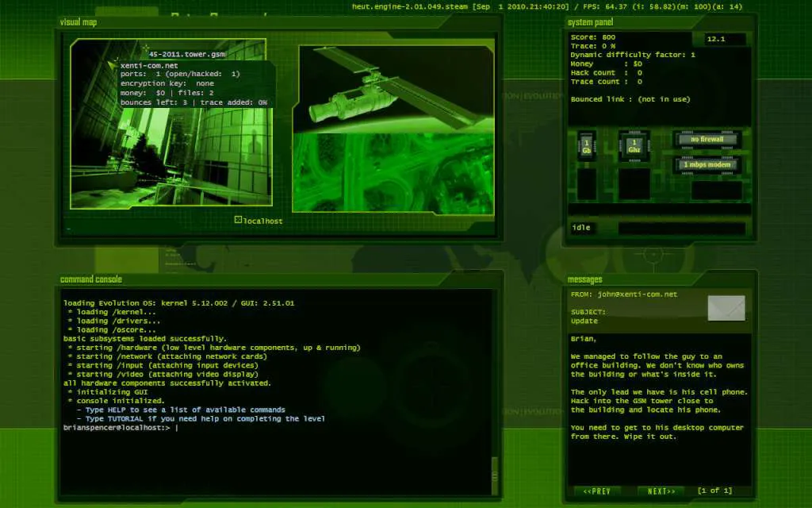Click the 'Money : $0' line
812x508 pixels.
[607, 63]
